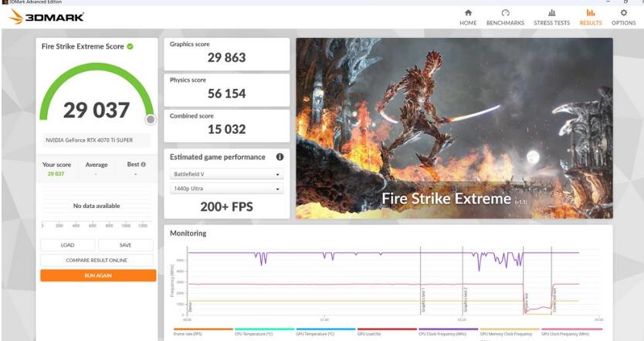Click the Fire Strike Extreme Score heading

[x=83, y=46]
